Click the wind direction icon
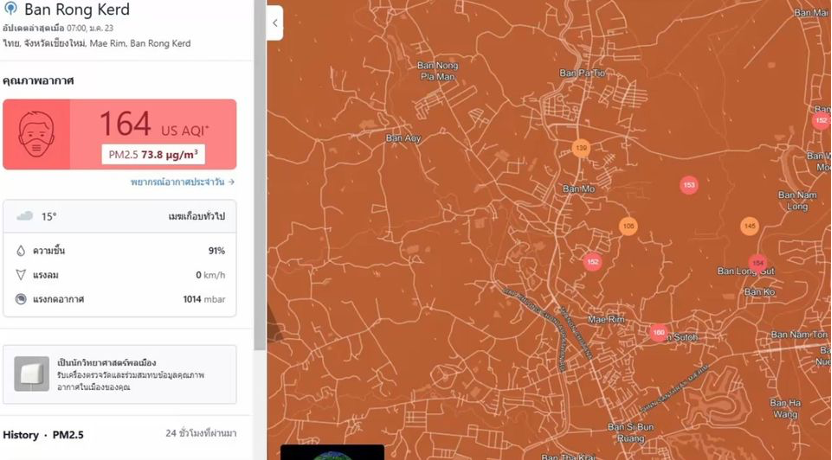Image resolution: width=832 pixels, height=460 pixels. (21, 275)
